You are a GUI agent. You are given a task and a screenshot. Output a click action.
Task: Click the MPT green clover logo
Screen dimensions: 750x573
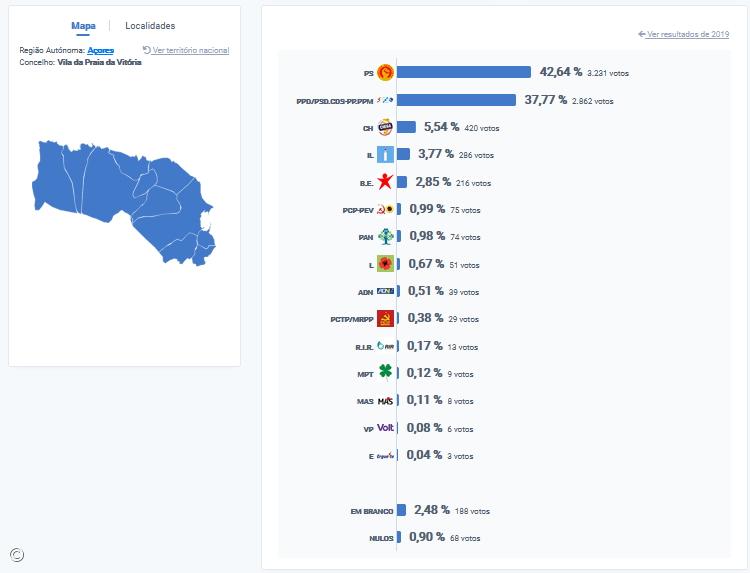coord(385,373)
